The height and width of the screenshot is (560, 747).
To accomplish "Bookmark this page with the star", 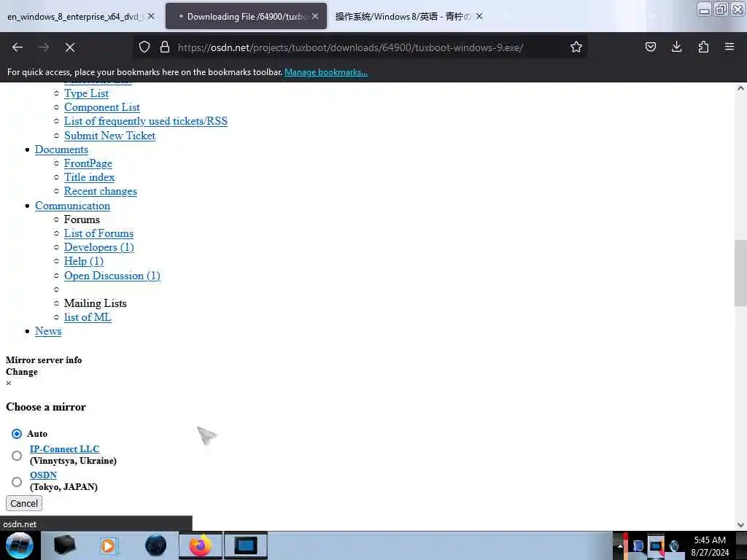I will tap(576, 47).
